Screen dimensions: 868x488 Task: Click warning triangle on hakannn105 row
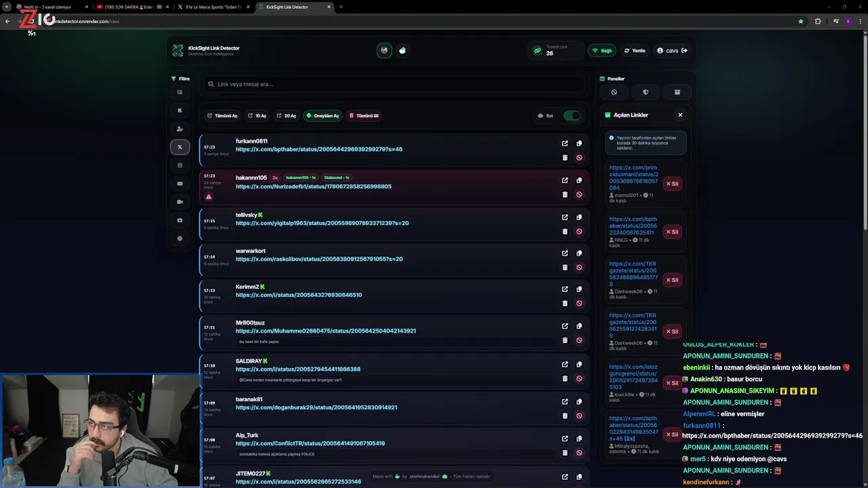(209, 197)
